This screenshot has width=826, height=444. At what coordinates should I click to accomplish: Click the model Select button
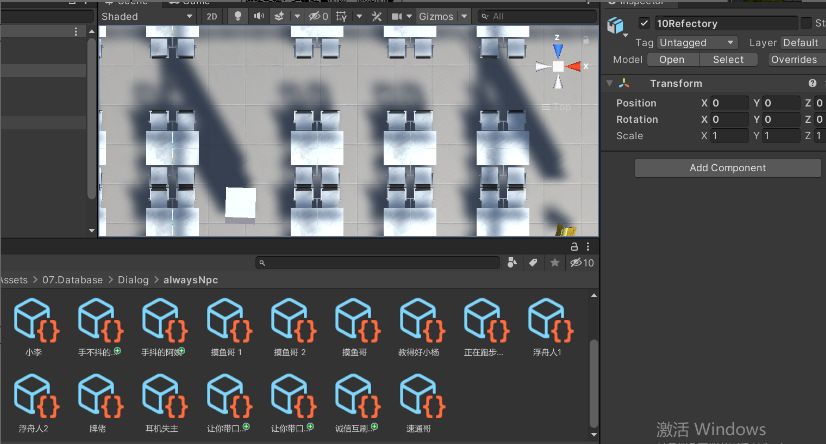[727, 60]
